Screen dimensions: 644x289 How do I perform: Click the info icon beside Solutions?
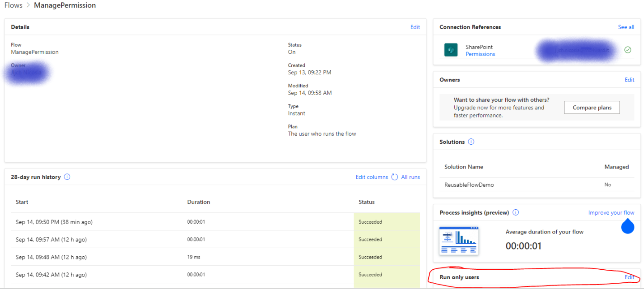471,142
